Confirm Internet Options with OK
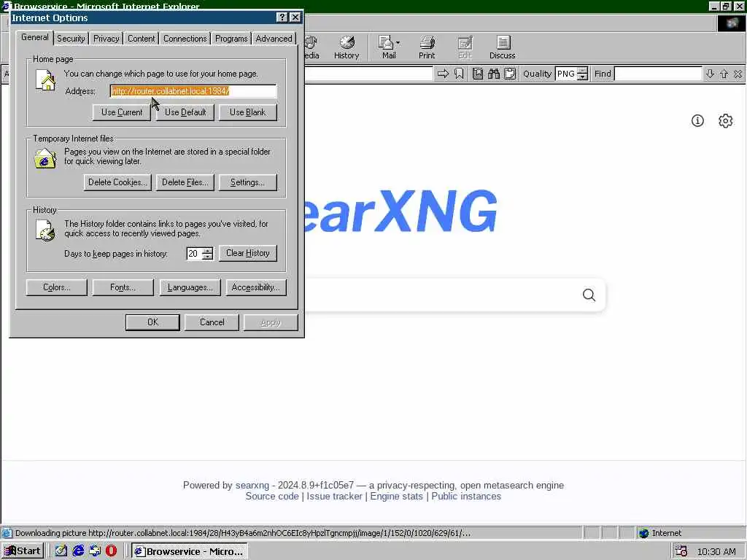Image resolution: width=747 pixels, height=560 pixels. [x=152, y=322]
